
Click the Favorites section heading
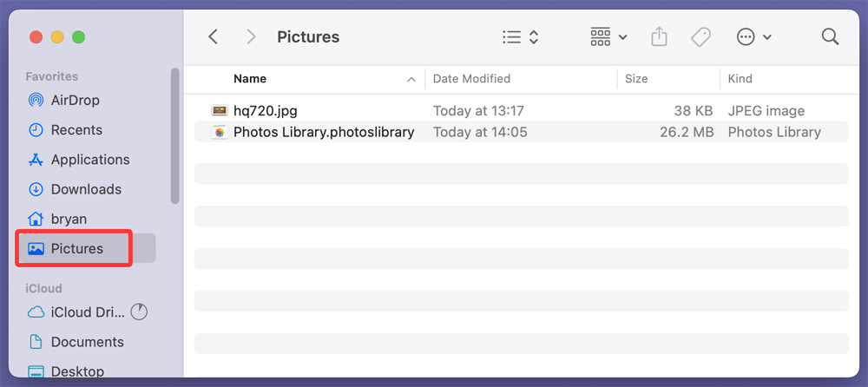(x=51, y=76)
